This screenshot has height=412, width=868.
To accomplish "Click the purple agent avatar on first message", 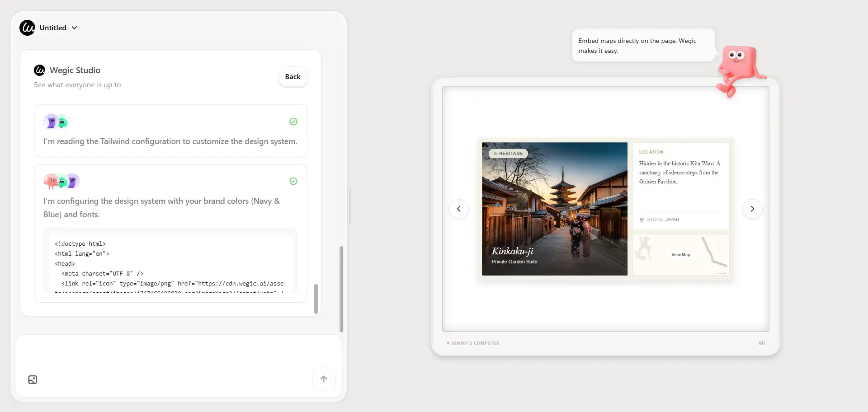I will click(51, 122).
